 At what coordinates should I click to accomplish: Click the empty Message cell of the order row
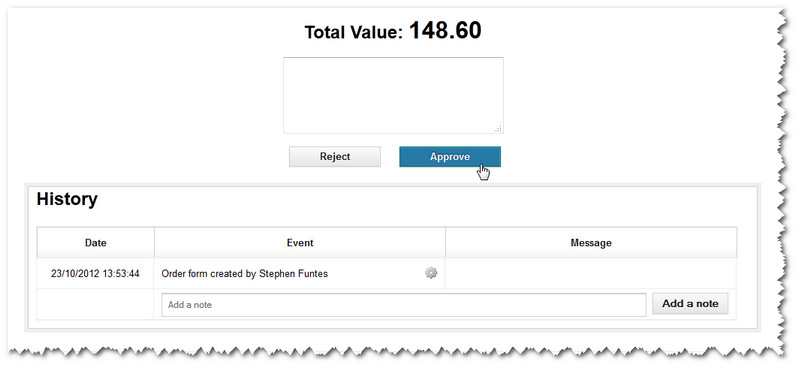[591, 274]
